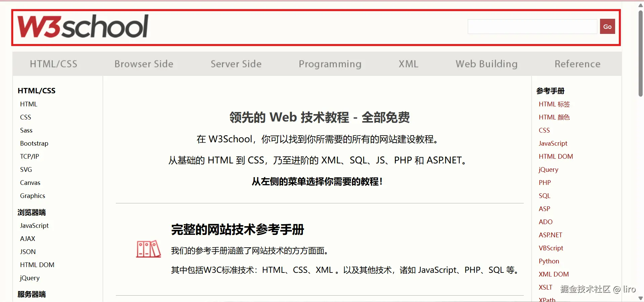Screen dimensions: 644x302
Task: Focus the search input field
Action: point(532,27)
